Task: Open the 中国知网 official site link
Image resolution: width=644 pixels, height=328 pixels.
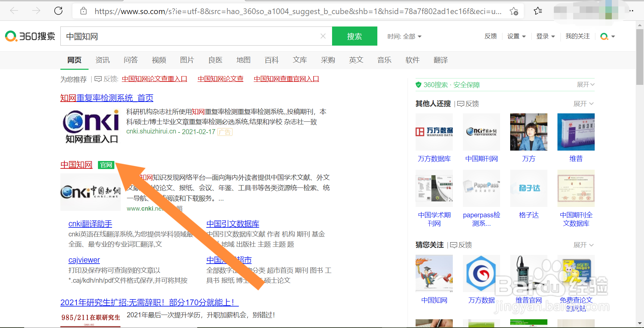Action: [76, 165]
